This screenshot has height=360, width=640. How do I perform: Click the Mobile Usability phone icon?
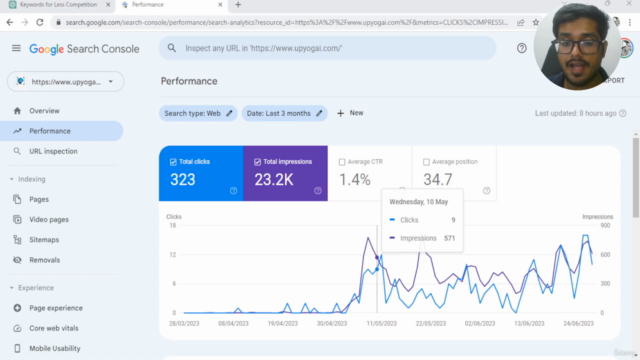pos(17,349)
